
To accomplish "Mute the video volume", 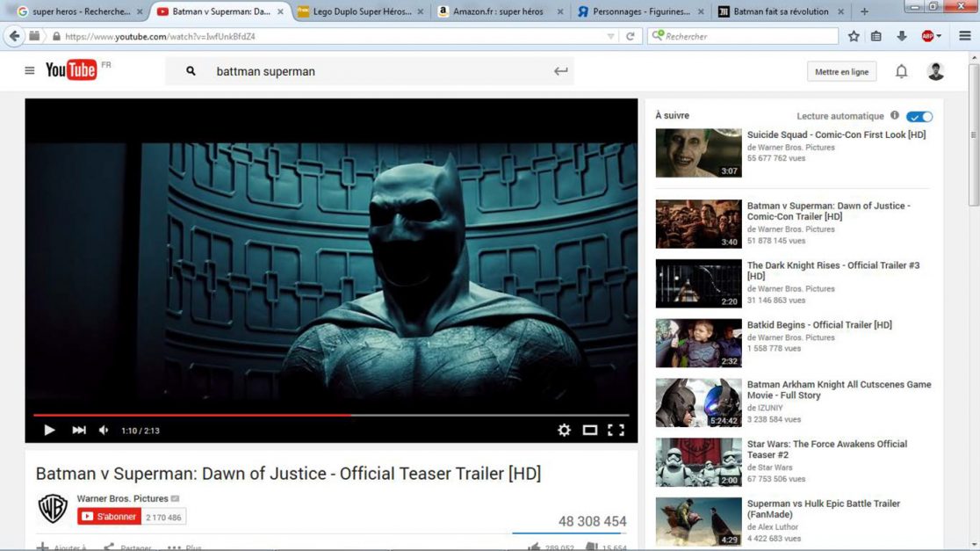I will click(x=104, y=430).
